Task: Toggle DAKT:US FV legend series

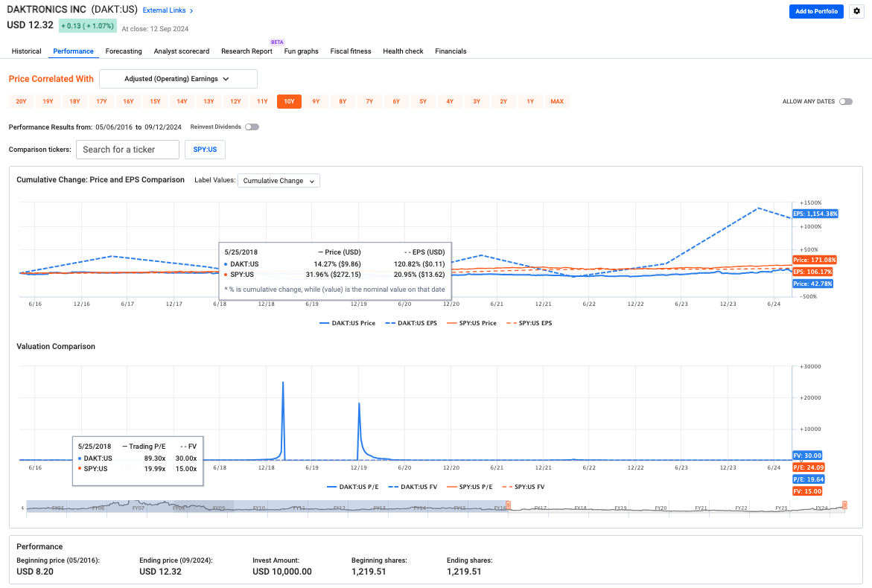Action: (x=412, y=487)
